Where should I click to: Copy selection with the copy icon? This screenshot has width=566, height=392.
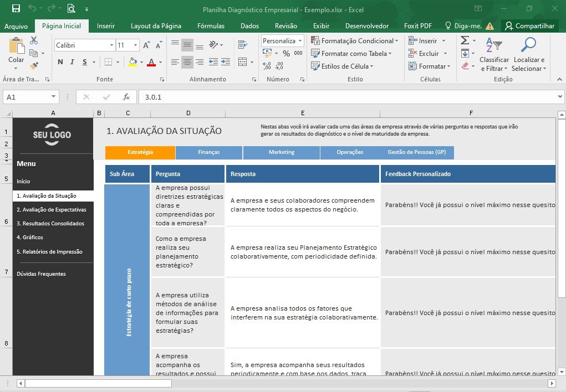pos(34,53)
